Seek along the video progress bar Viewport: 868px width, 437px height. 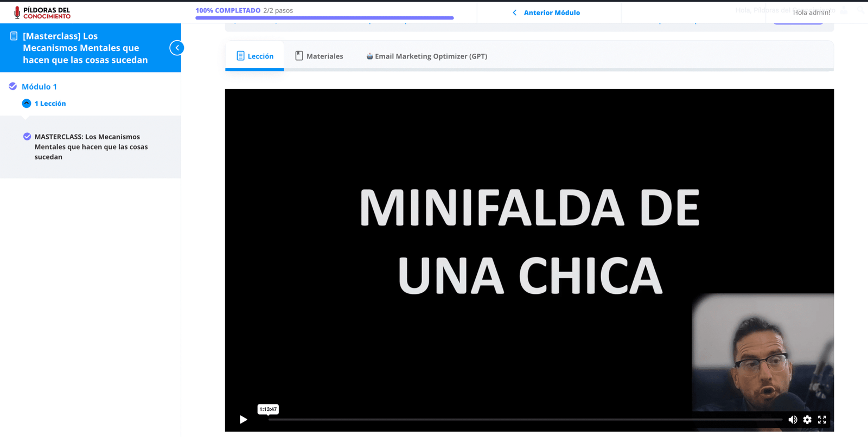(525, 420)
